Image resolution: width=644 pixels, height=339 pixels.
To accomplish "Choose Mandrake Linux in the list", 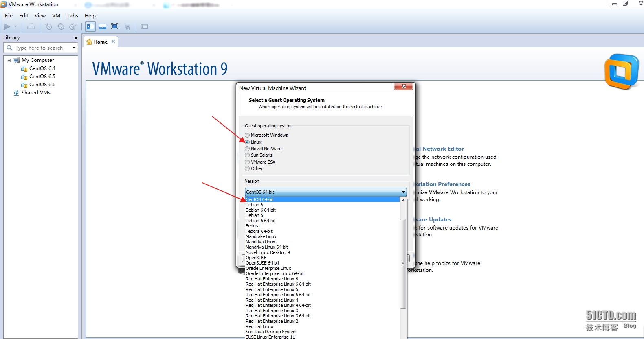I will pos(322,236).
